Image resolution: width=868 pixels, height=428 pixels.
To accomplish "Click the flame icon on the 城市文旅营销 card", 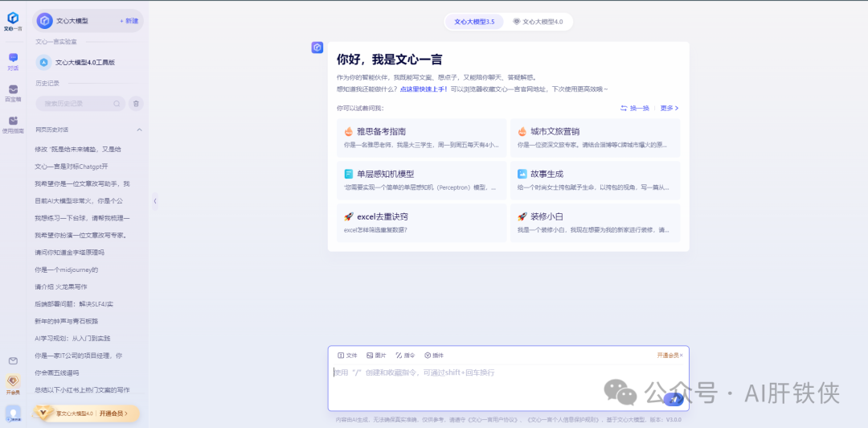I will (522, 131).
